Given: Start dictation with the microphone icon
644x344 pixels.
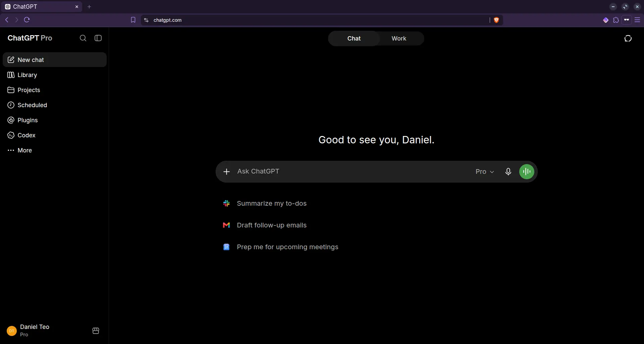Looking at the screenshot, I should (508, 171).
